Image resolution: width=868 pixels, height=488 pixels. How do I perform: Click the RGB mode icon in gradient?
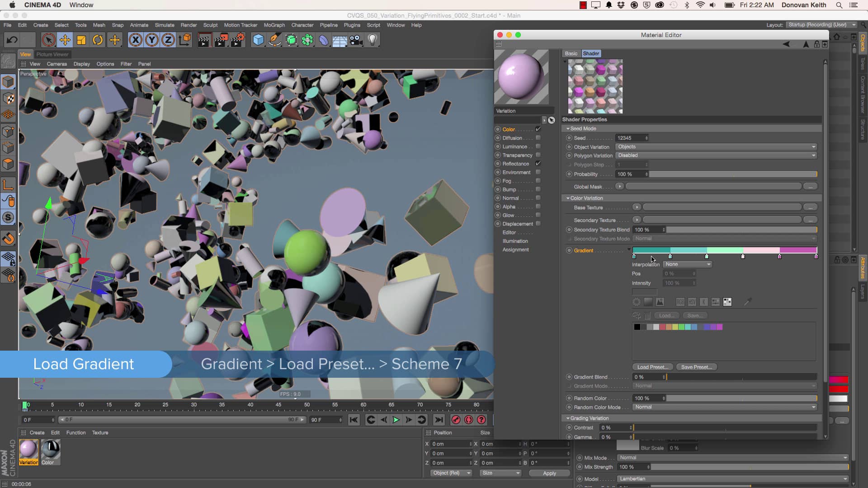click(x=680, y=302)
